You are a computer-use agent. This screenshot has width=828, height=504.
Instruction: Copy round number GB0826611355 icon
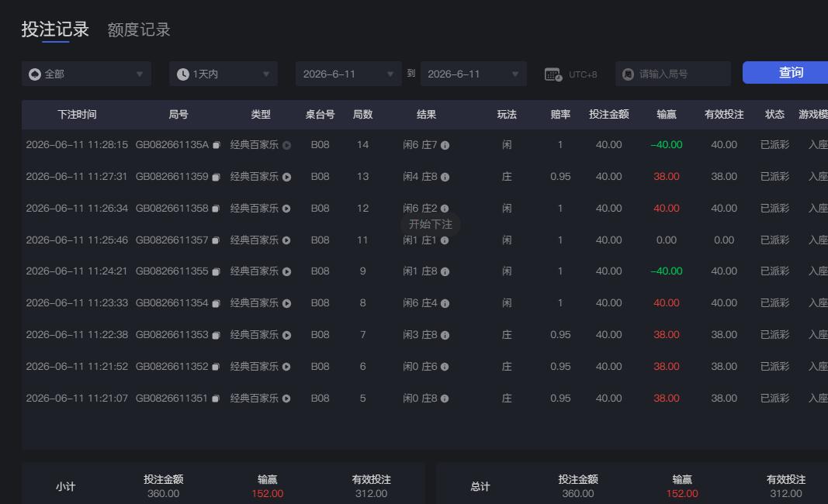tap(216, 272)
